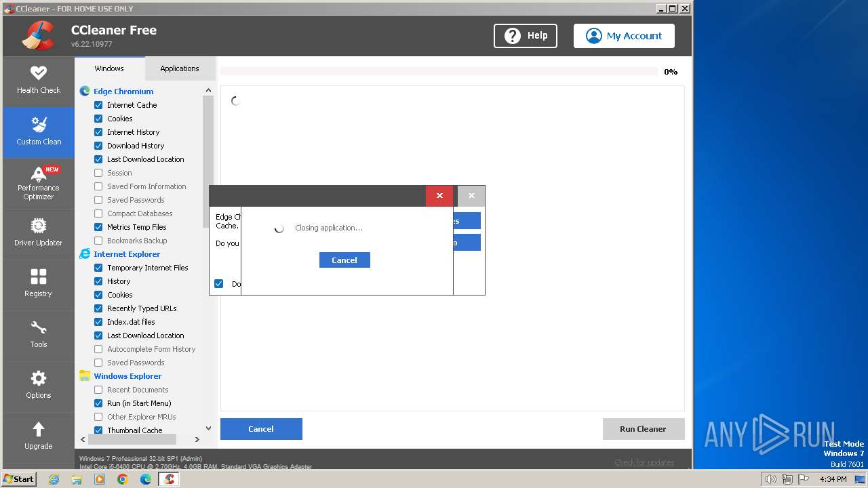Switch to the Windows tab
Screen dimensions: 868x488
(109, 68)
